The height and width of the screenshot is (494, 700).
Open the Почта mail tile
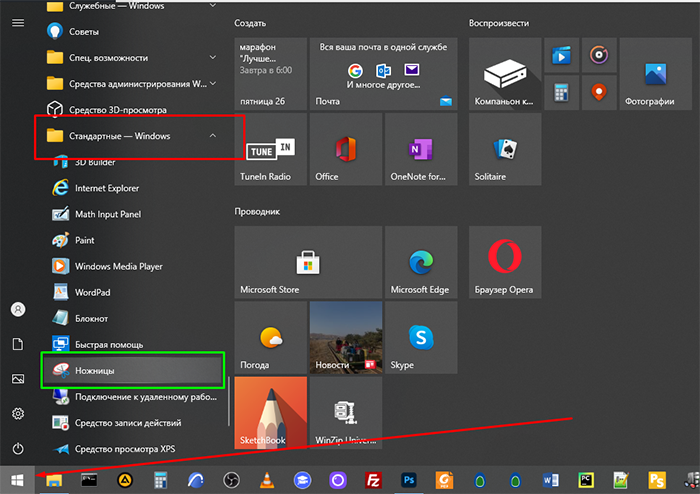(383, 74)
